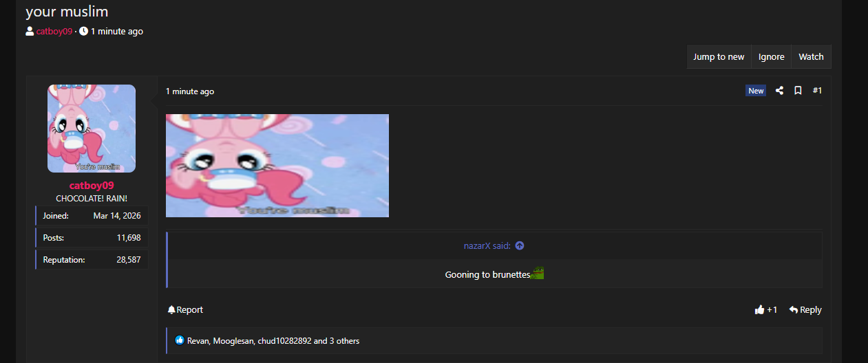Click Jump to new button
This screenshot has width=868, height=363.
pos(719,57)
